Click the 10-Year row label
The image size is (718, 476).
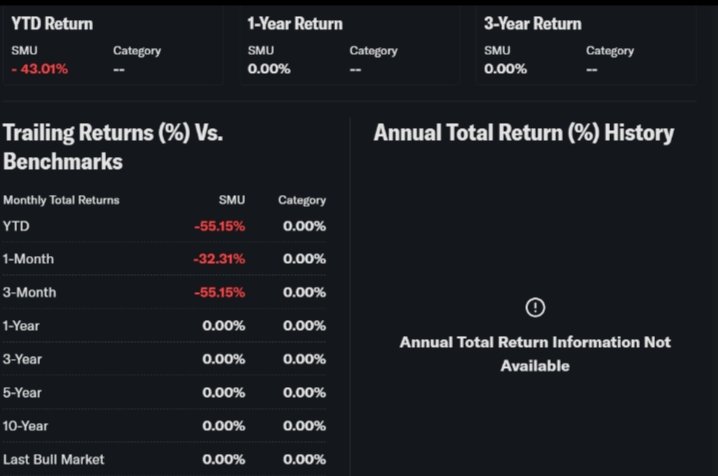click(25, 425)
